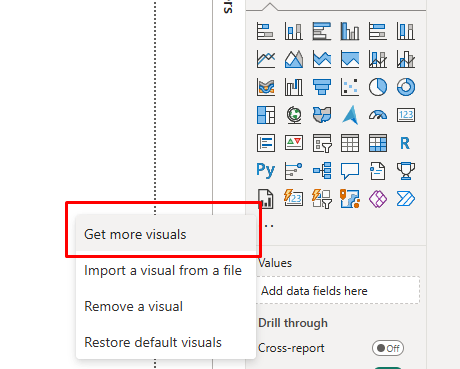Screen dimensions: 460x369
Task: Select the matrix visual
Action: [378, 143]
